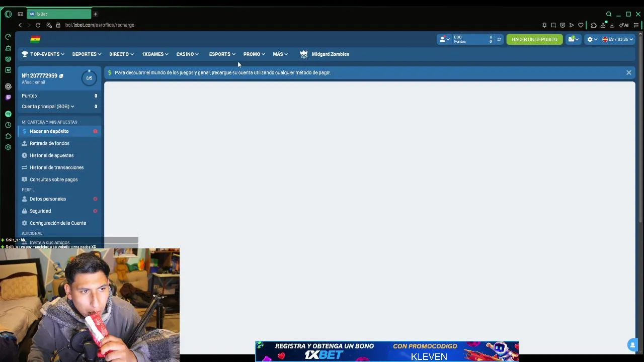644x362 pixels.
Task: Open History clock icon in sidebar
Action: (8, 125)
